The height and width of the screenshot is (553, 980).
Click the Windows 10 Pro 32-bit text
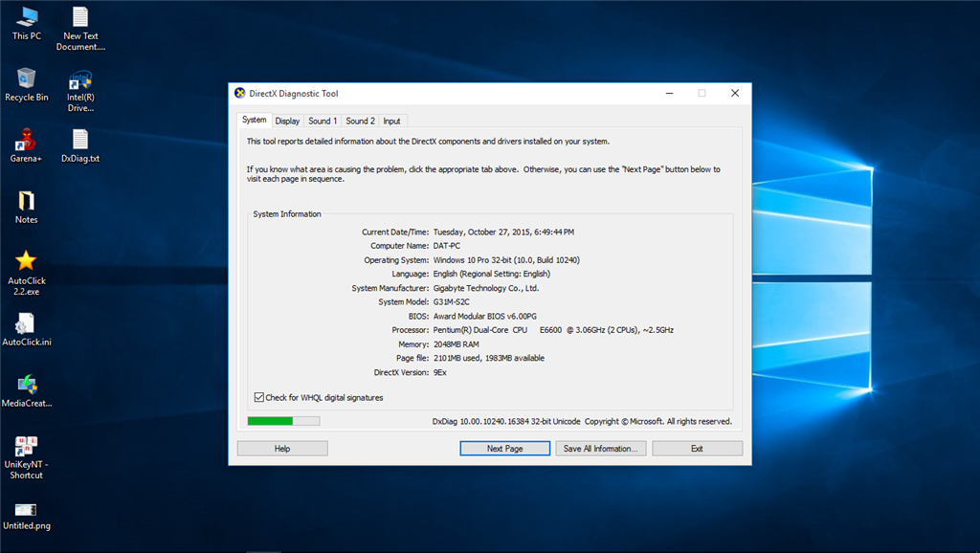coord(507,260)
